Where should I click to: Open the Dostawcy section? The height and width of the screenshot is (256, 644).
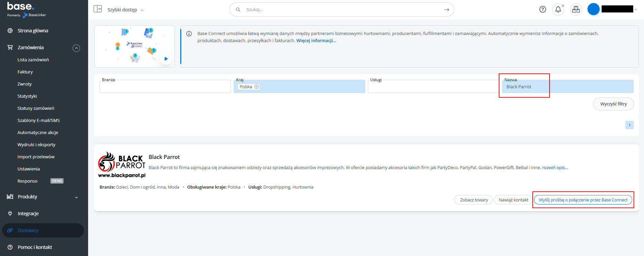[28, 230]
